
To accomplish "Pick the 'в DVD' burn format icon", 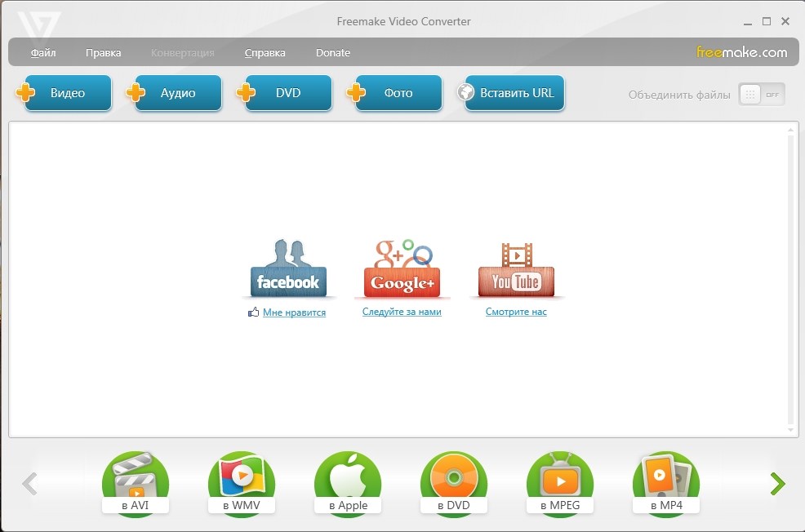I will click(x=454, y=482).
